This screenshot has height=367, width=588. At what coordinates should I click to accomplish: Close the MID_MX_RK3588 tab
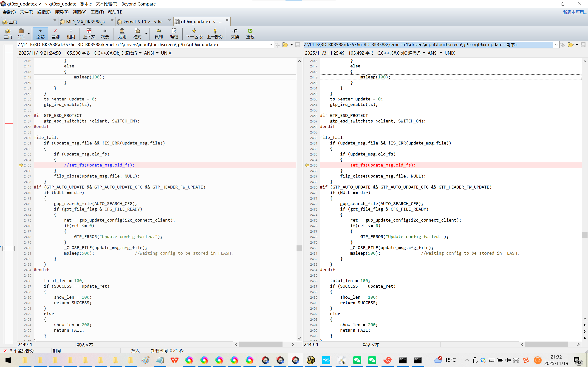[x=112, y=20]
